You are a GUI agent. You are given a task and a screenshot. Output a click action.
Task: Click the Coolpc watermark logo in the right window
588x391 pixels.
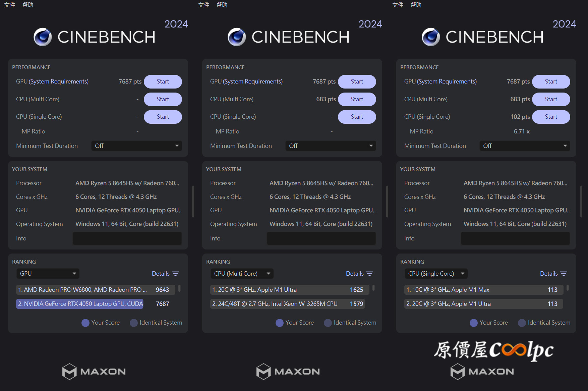point(493,350)
